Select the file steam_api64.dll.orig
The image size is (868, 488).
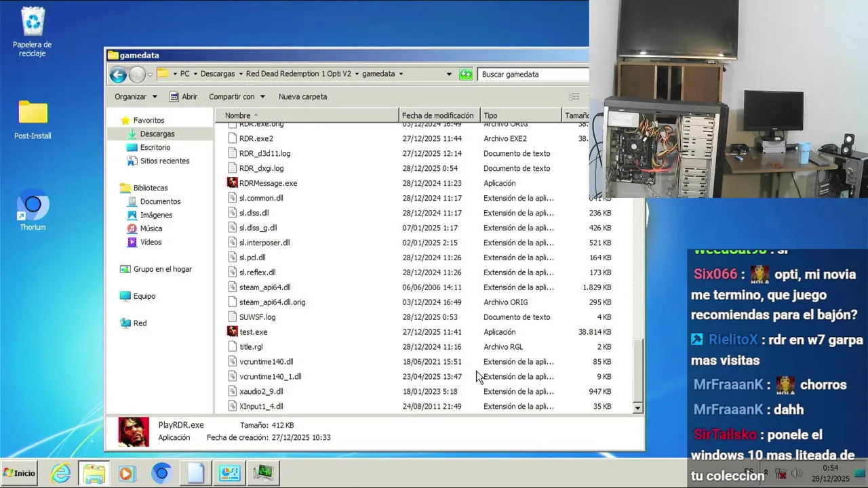[x=272, y=302]
